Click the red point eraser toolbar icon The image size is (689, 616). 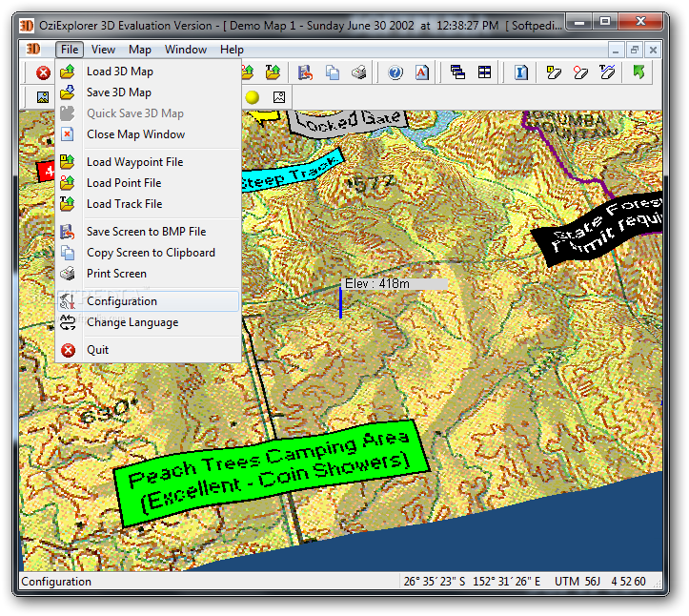580,72
